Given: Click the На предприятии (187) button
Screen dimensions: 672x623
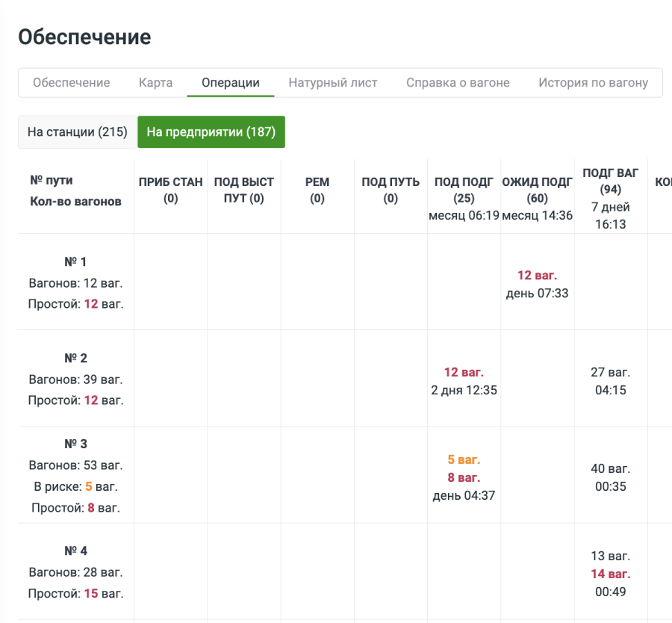Looking at the screenshot, I should [x=211, y=132].
